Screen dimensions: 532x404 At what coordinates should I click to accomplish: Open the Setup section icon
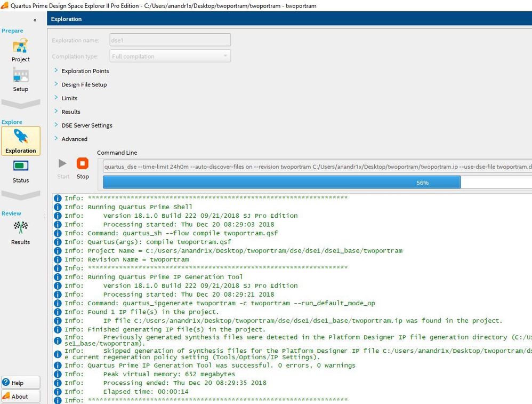click(x=20, y=77)
